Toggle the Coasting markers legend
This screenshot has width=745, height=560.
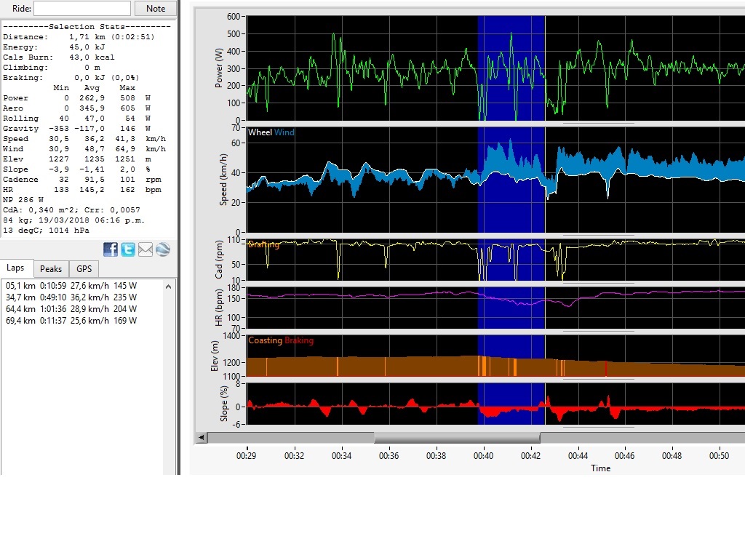[264, 340]
